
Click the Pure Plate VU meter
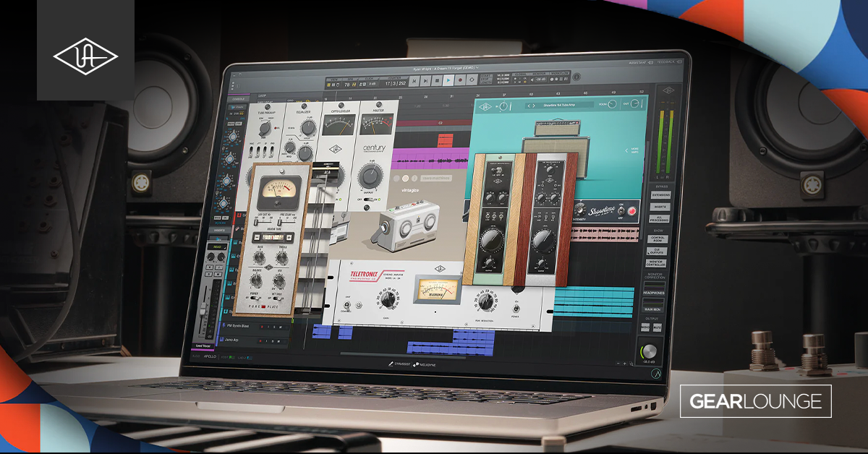[279, 193]
